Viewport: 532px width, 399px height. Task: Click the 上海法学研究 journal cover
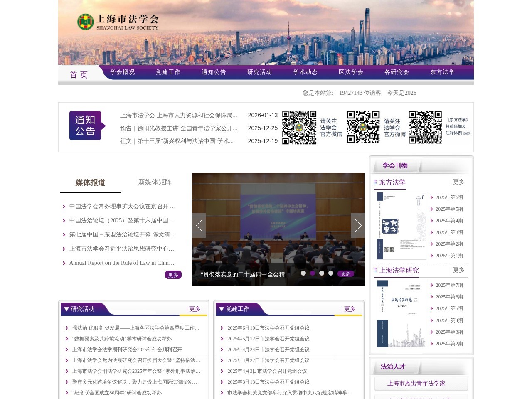401,313
